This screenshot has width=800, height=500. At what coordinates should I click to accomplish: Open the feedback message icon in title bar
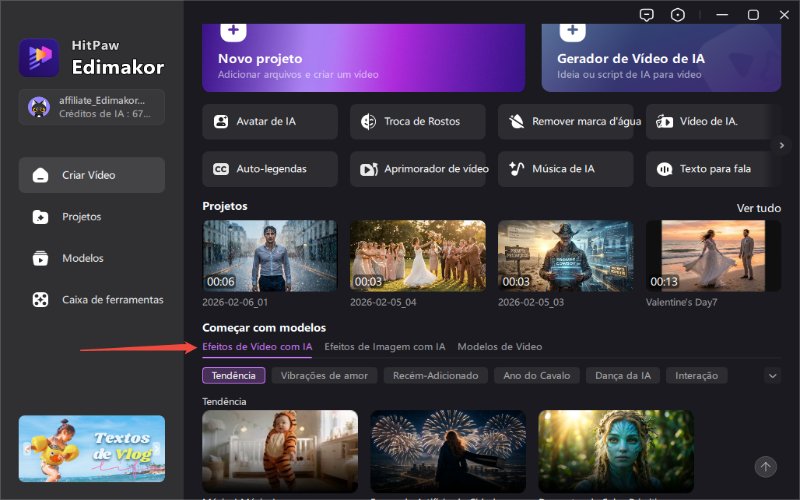tap(646, 15)
